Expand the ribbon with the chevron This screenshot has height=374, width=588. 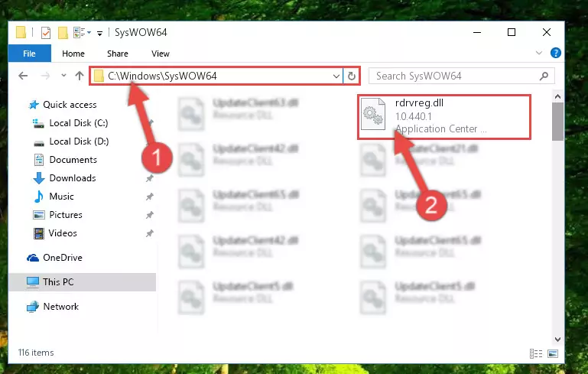click(x=539, y=53)
